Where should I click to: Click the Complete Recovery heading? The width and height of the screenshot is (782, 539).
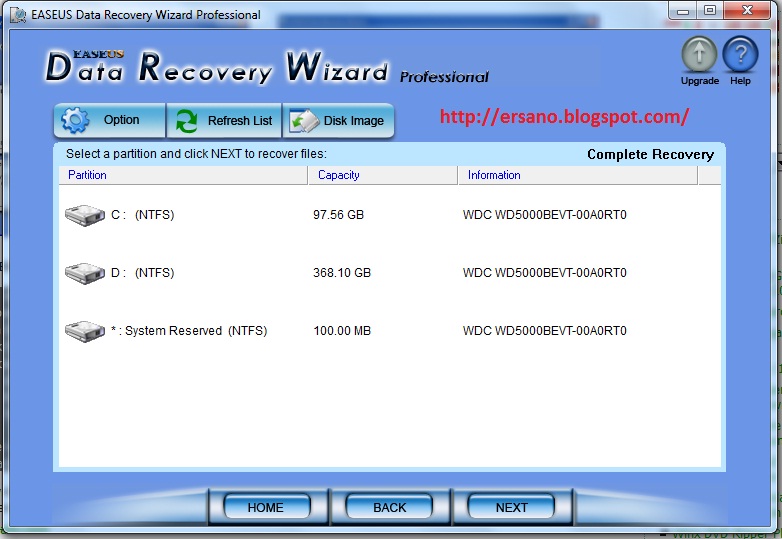click(x=650, y=155)
